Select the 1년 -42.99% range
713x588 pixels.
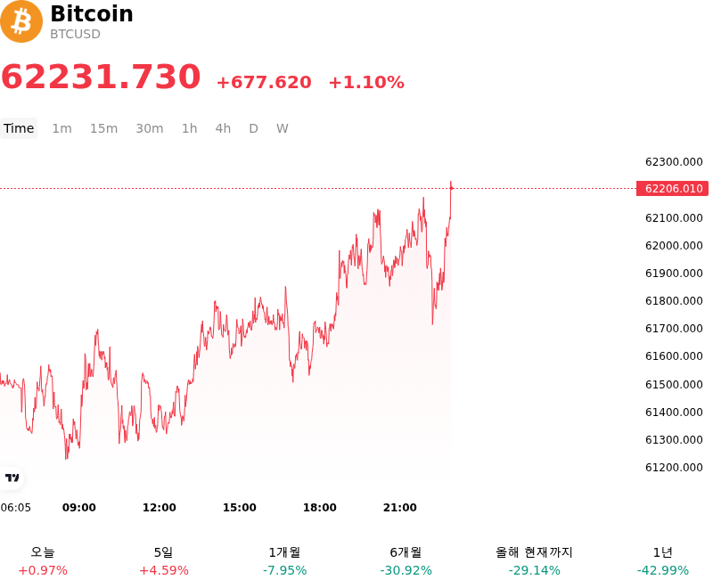click(x=662, y=561)
